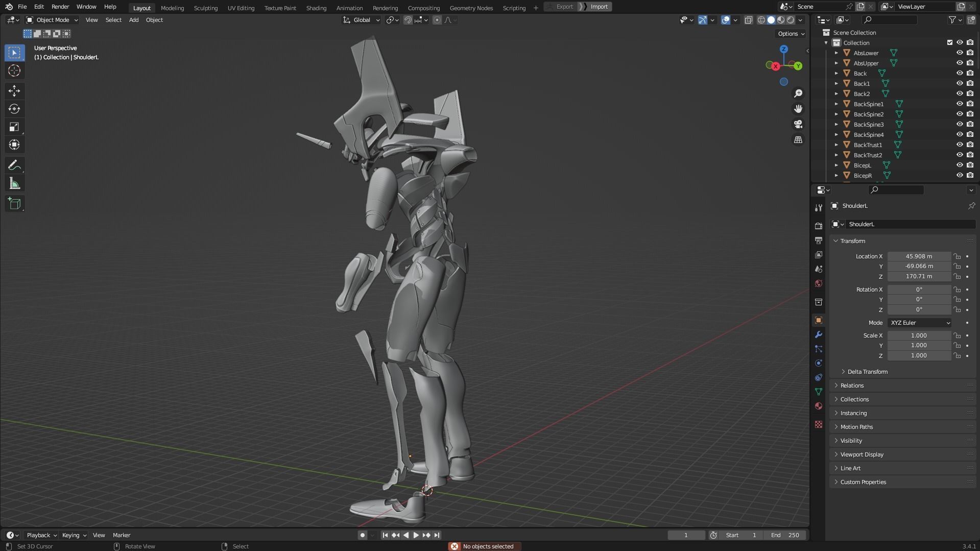
Task: Hide AbsLower in viewport
Action: [x=960, y=53]
